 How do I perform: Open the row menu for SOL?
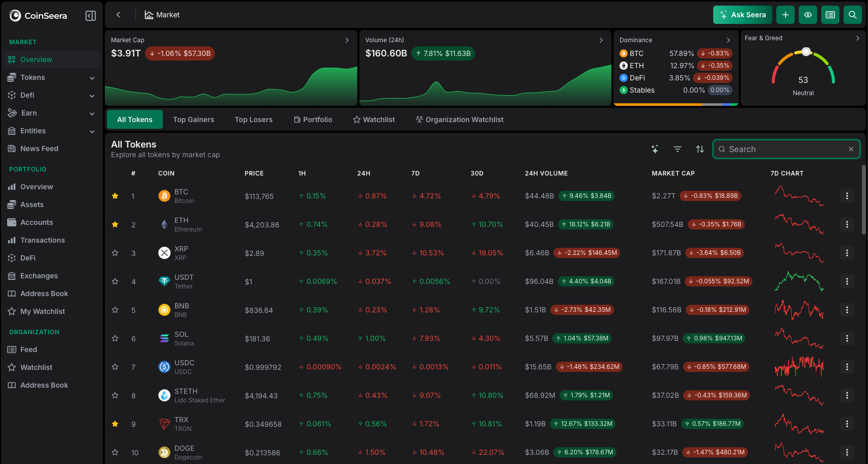pos(847,338)
